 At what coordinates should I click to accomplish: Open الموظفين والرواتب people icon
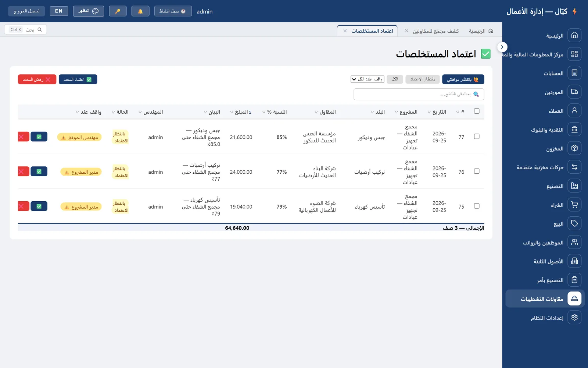pyautogui.click(x=574, y=242)
